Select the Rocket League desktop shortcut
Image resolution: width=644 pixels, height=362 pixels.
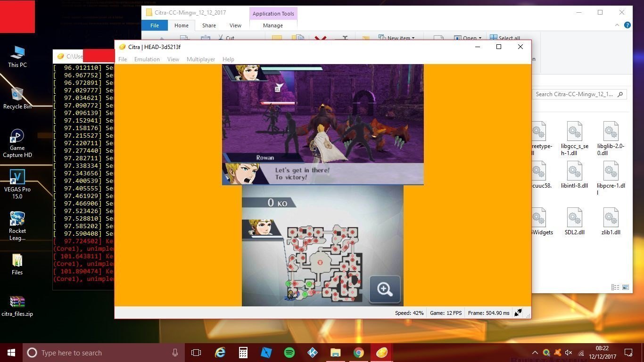17,226
